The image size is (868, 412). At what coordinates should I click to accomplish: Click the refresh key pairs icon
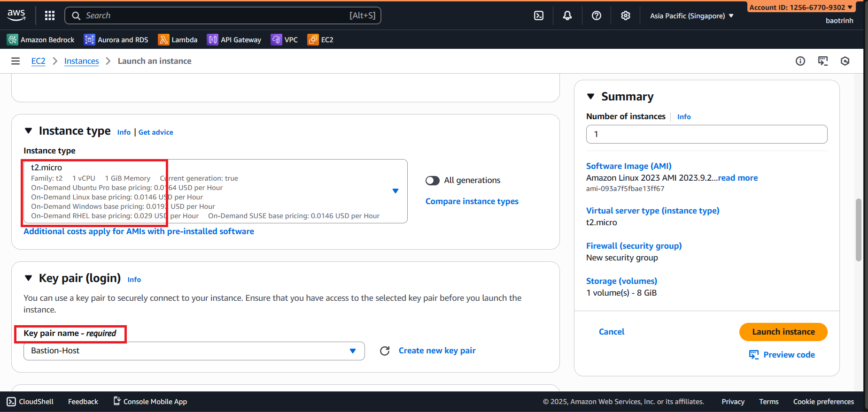[385, 351]
